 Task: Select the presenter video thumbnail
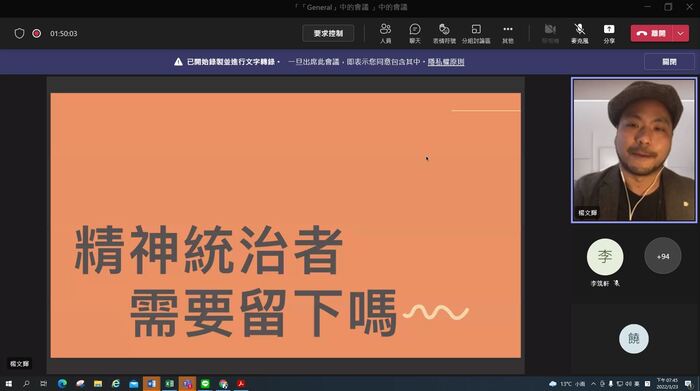pyautogui.click(x=634, y=150)
